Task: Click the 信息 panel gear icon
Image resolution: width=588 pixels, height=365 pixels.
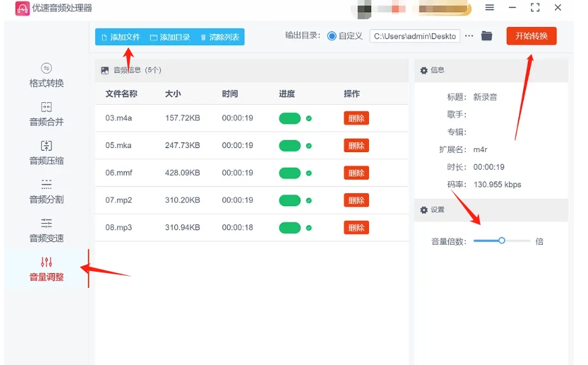Action: pos(424,70)
